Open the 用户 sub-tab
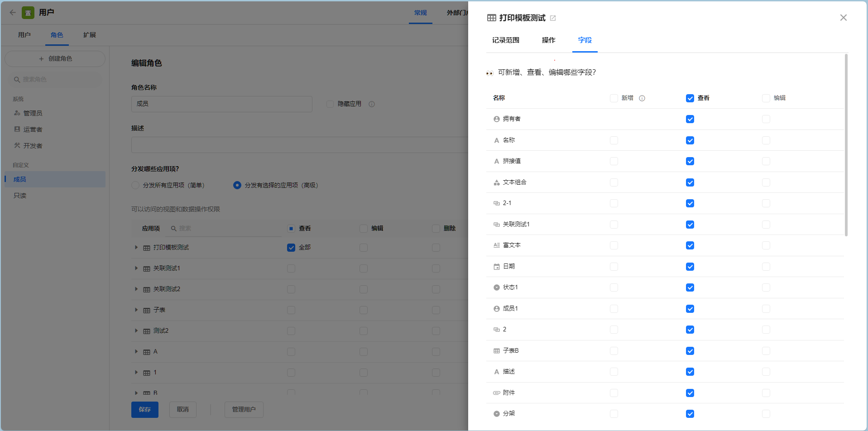The height and width of the screenshot is (431, 868). click(24, 35)
